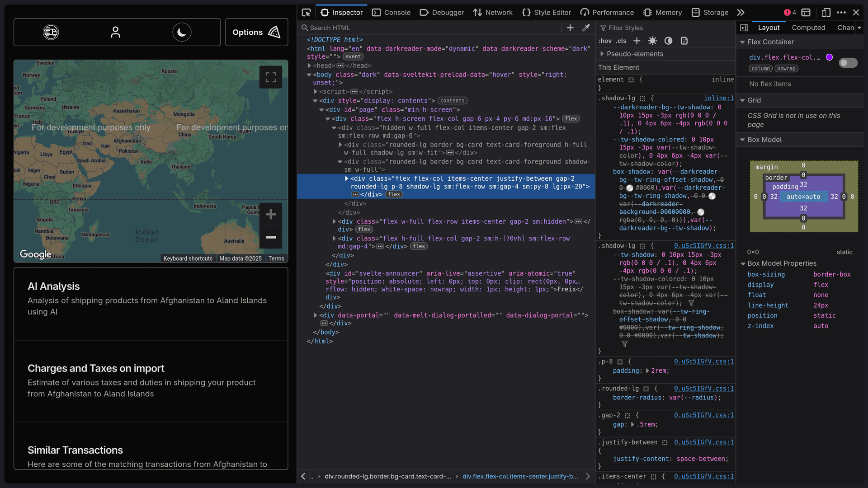
Task: Open the Style Editor tab
Action: coord(547,13)
